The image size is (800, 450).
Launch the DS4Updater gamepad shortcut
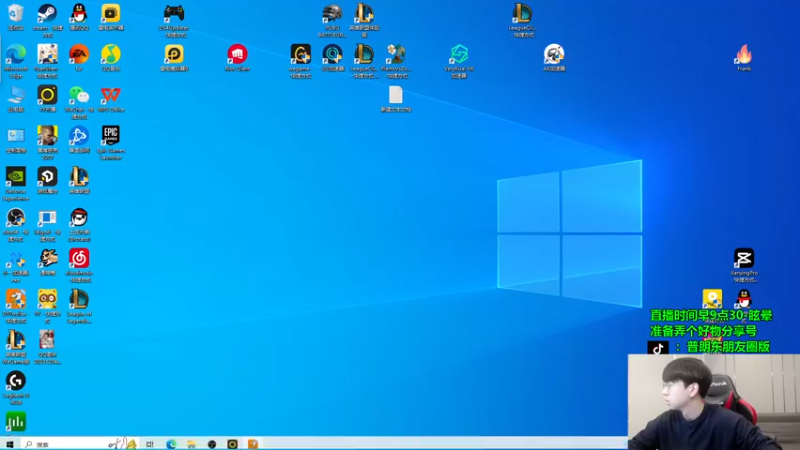click(x=174, y=13)
